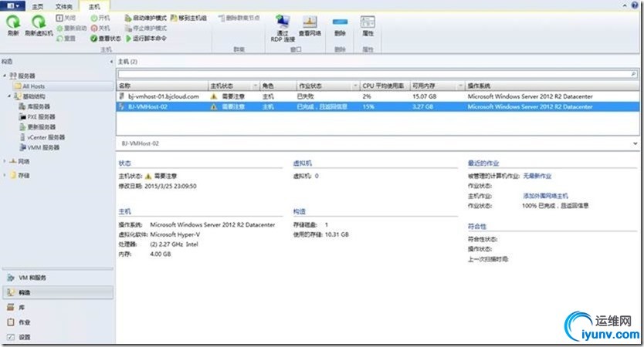The height and width of the screenshot is (347, 644).
Task: Click the 关机 shut down button
Action: [x=100, y=28]
